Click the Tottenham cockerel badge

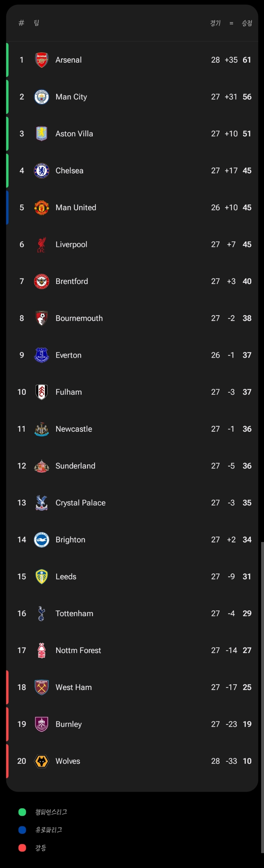coord(41,613)
